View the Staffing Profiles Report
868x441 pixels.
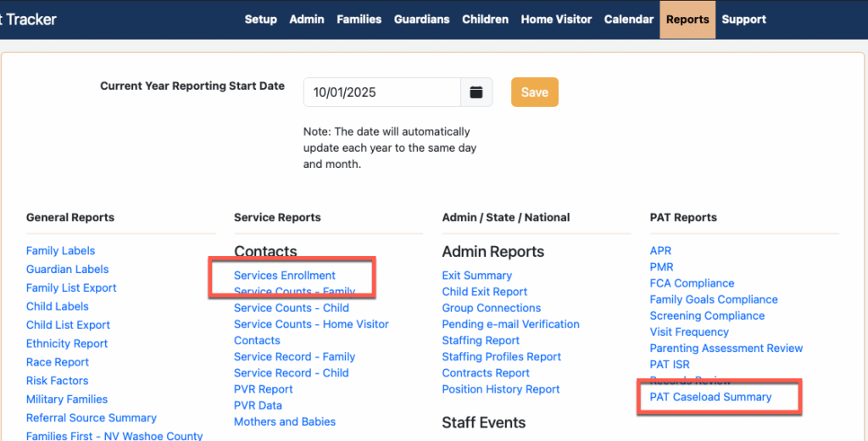point(502,357)
